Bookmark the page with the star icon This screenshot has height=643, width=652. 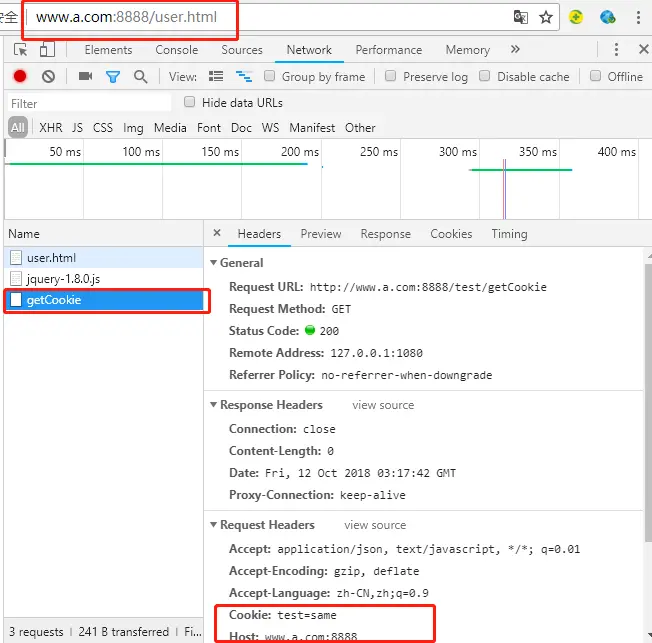pos(546,17)
